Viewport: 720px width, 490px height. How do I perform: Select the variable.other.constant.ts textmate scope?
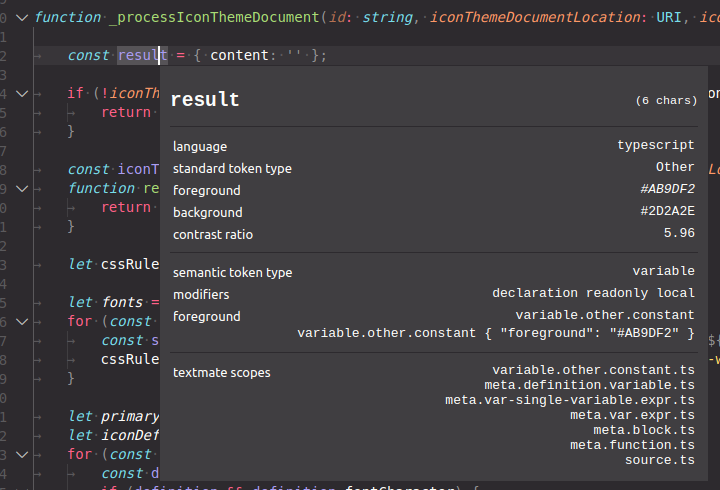pos(593,370)
